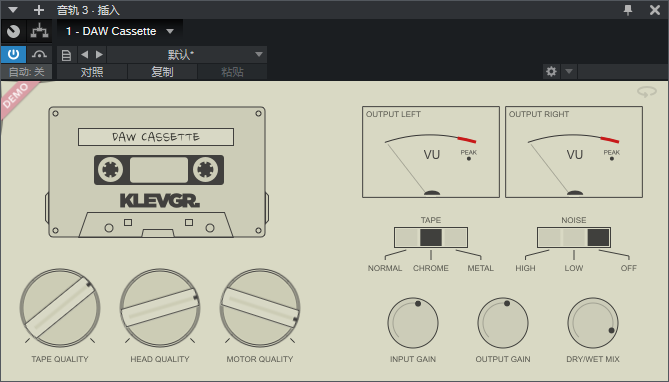669x382 pixels.
Task: Click the KLEVGR logo
Action: tap(159, 201)
